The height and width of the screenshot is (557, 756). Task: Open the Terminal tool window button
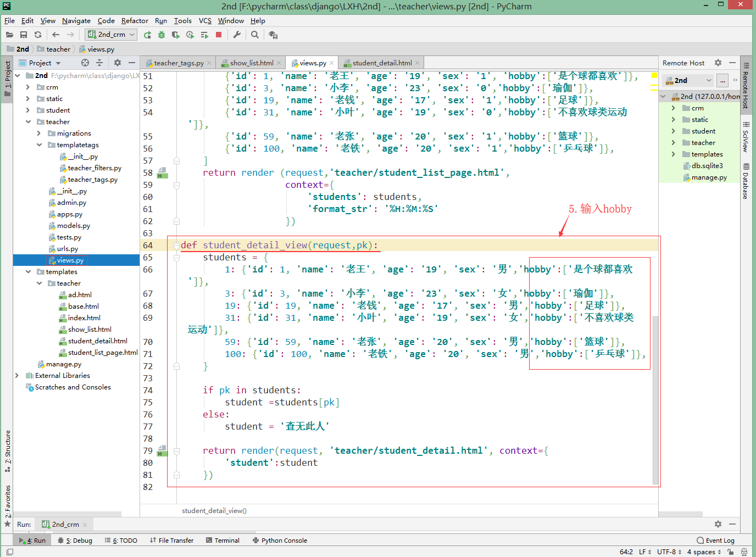pyautogui.click(x=223, y=541)
